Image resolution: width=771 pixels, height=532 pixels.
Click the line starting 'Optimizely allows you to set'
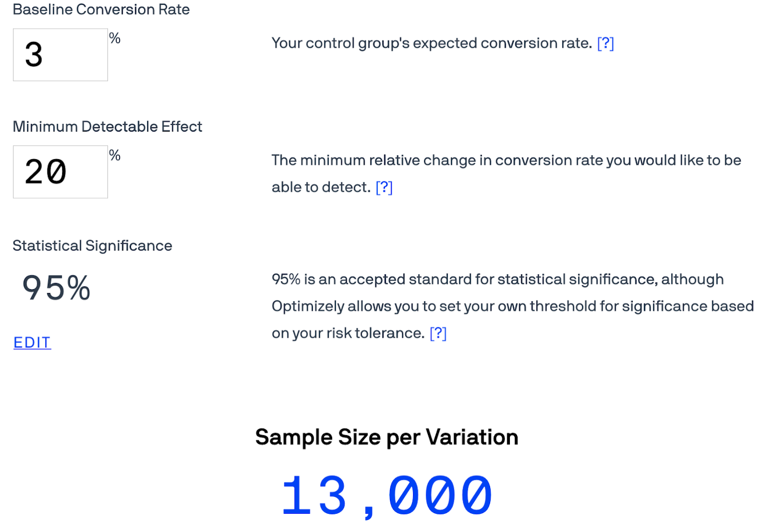pos(512,306)
